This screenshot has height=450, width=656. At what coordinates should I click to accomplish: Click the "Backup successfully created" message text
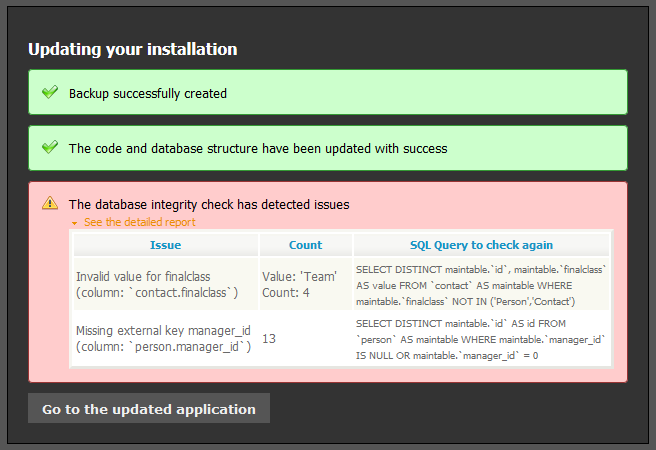[148, 94]
